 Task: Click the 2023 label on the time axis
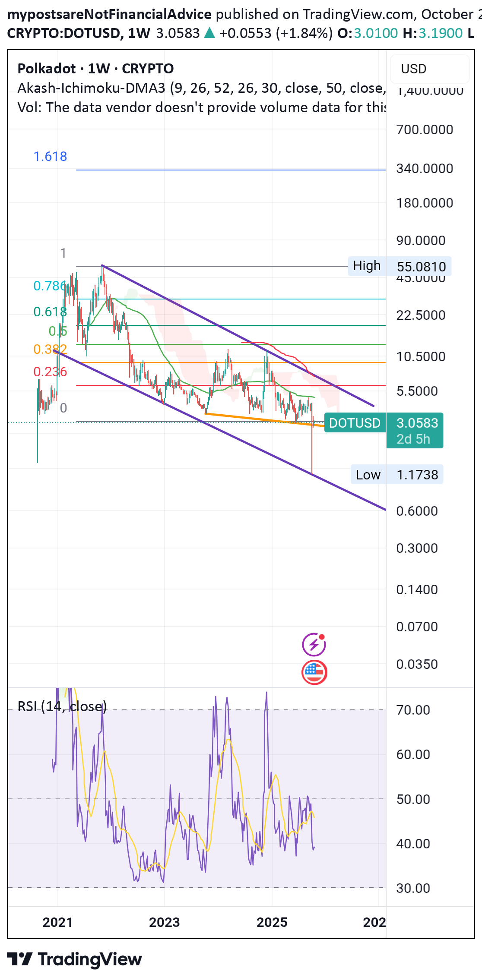164,922
